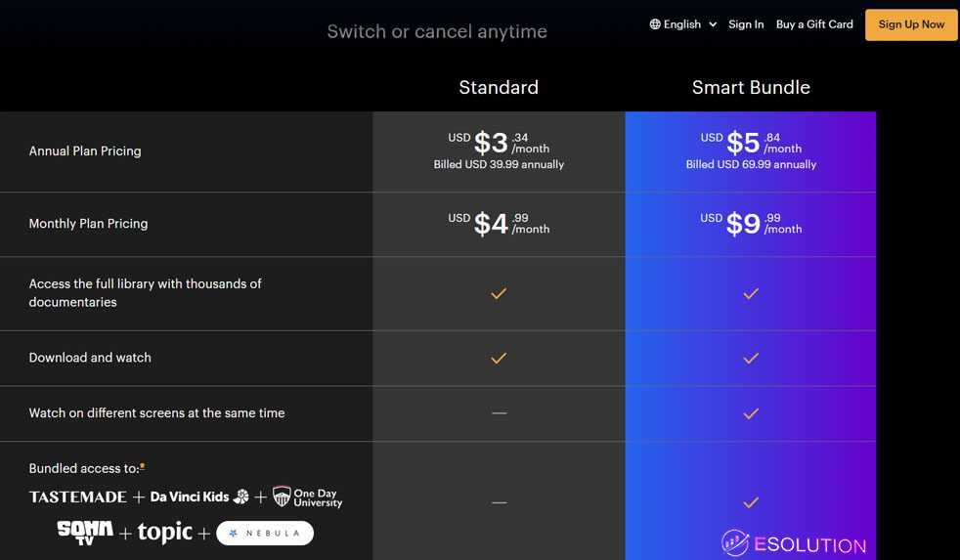Select the Smart Bundle plan header
The width and height of the screenshot is (960, 560).
[751, 87]
